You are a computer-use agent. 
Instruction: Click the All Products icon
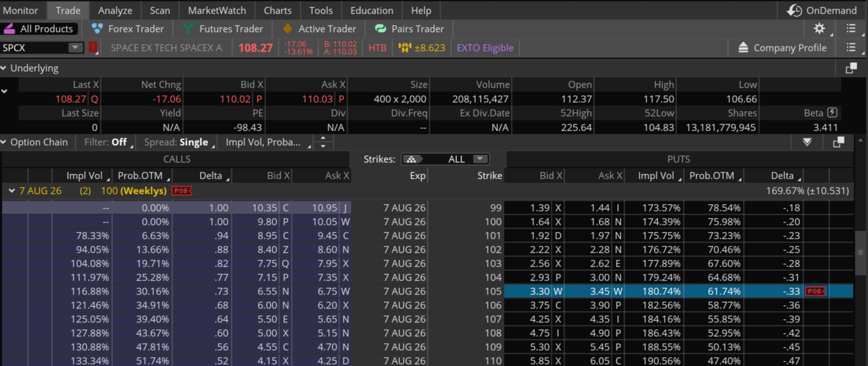pos(9,29)
